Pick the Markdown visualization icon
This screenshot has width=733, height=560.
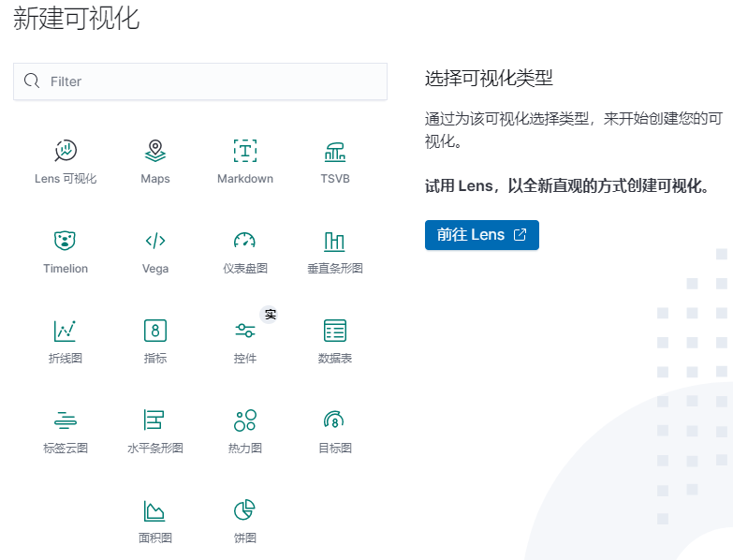[245, 151]
